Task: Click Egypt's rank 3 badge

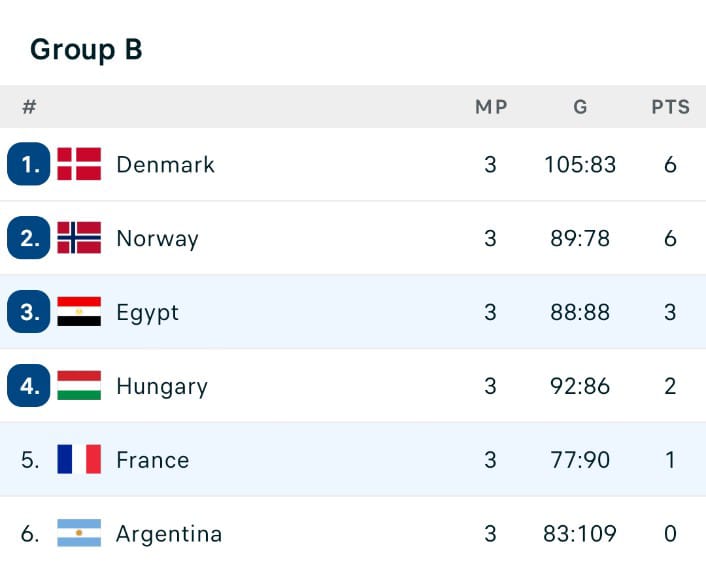Action: pyautogui.click(x=29, y=312)
